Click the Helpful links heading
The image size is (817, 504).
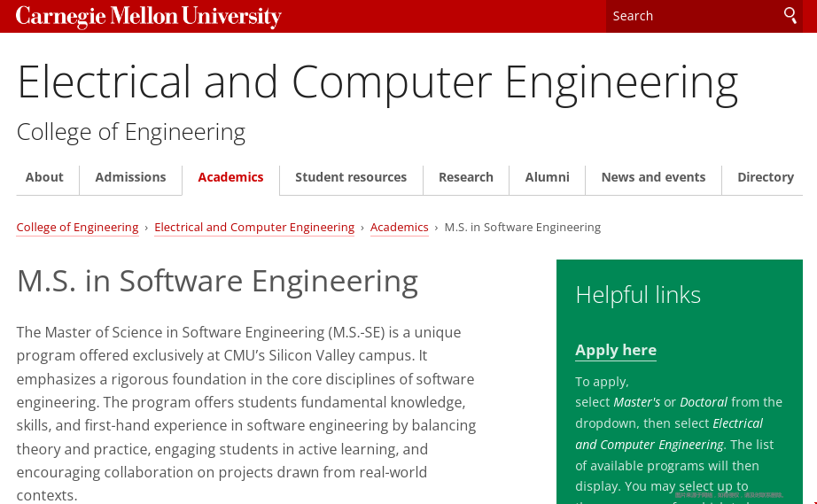(638, 295)
